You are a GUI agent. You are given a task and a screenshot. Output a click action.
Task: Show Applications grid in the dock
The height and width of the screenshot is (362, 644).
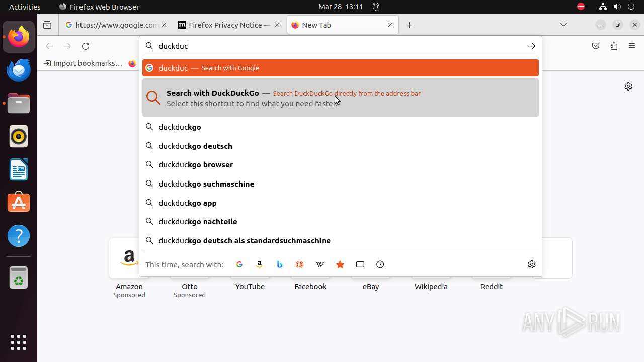[x=19, y=342]
